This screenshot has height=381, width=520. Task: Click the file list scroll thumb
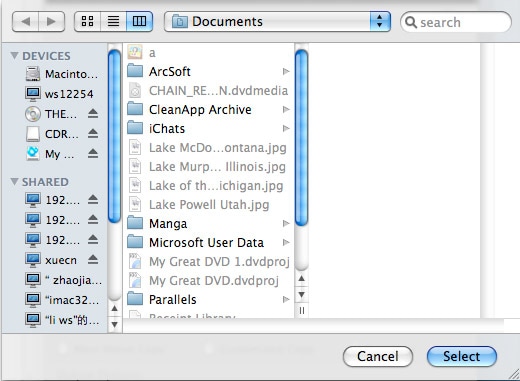point(301,137)
